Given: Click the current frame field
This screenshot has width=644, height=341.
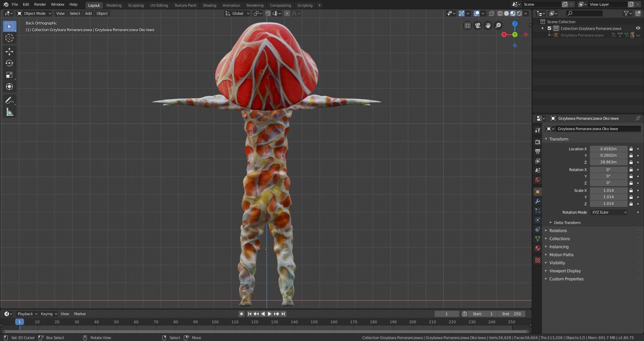Looking at the screenshot, I should tap(446, 314).
